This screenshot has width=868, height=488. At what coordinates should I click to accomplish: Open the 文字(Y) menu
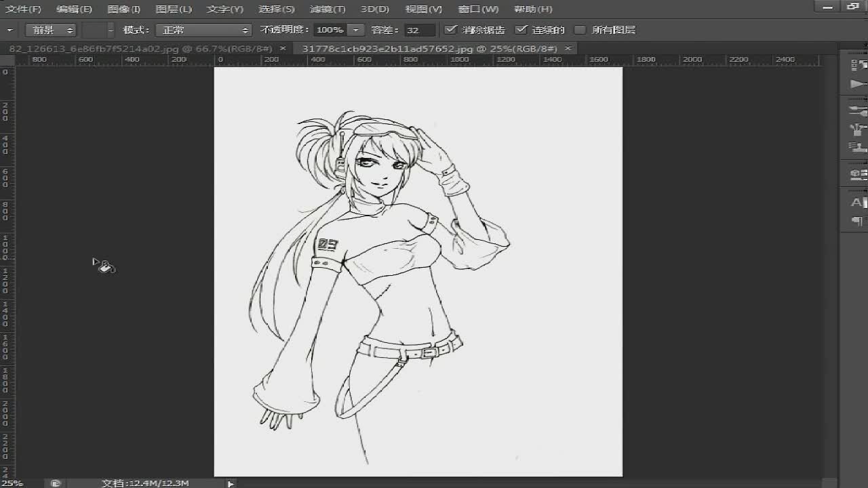click(x=224, y=9)
